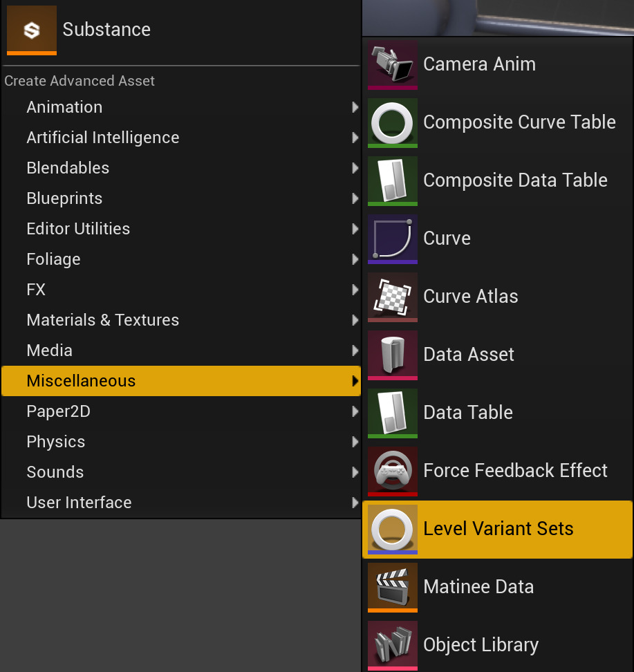Create a new Data Table asset

[x=467, y=413]
